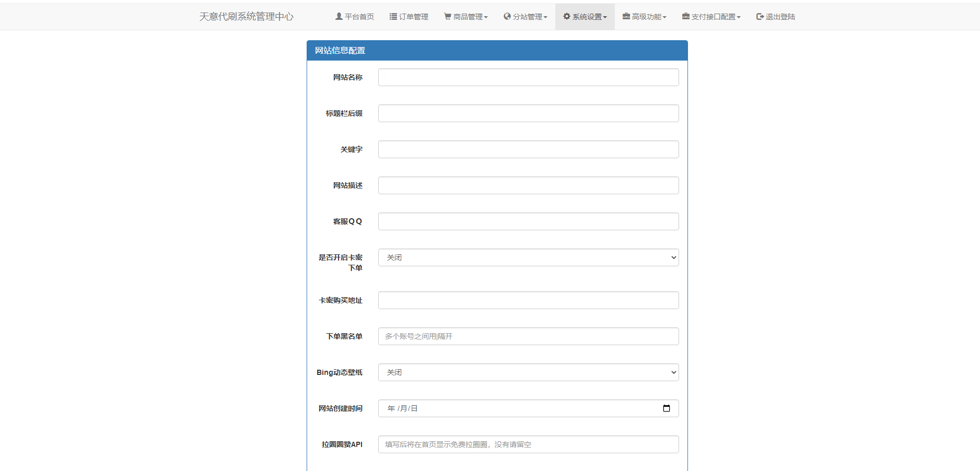This screenshot has width=980, height=471.
Task: Expand the Bing动态壁纸 select box
Action: click(x=528, y=372)
